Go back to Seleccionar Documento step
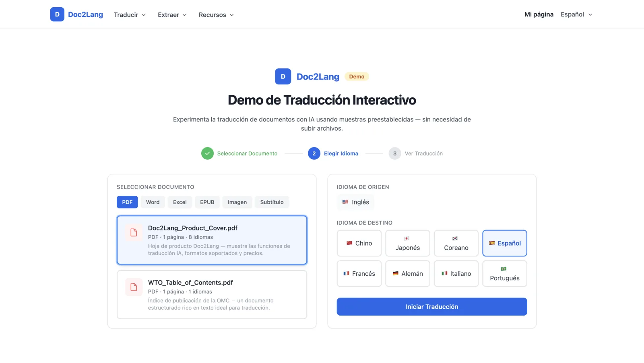The height and width of the screenshot is (363, 644). pos(247,154)
